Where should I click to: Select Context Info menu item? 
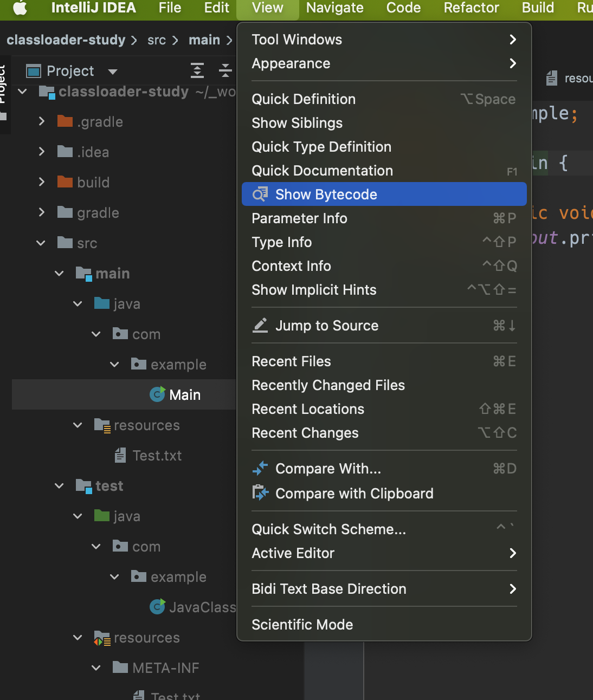tap(384, 266)
